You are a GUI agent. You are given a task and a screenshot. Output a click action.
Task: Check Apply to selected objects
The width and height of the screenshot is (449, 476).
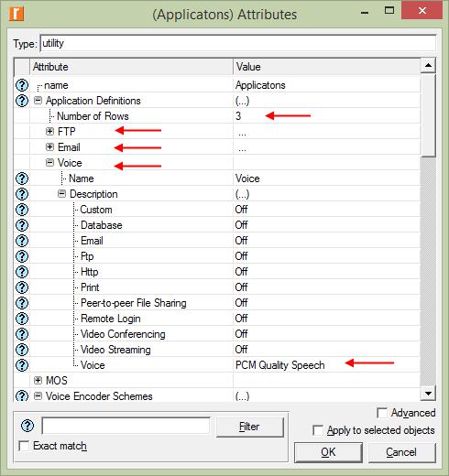point(318,430)
